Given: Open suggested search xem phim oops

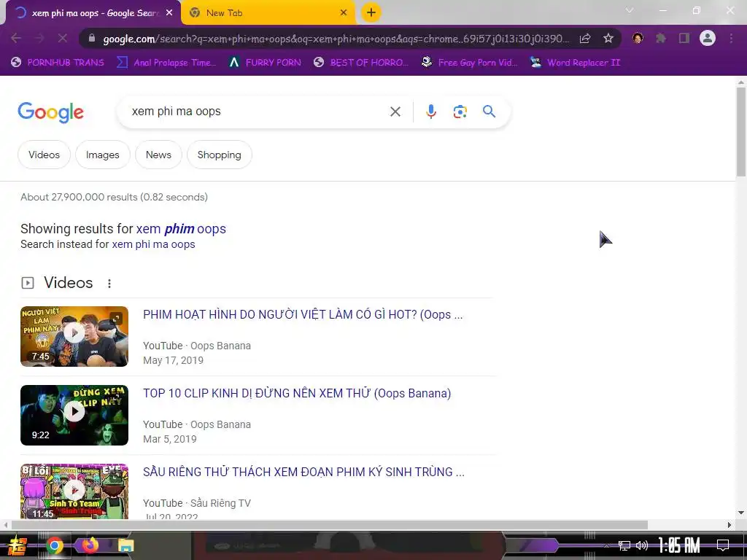Looking at the screenshot, I should click(181, 229).
